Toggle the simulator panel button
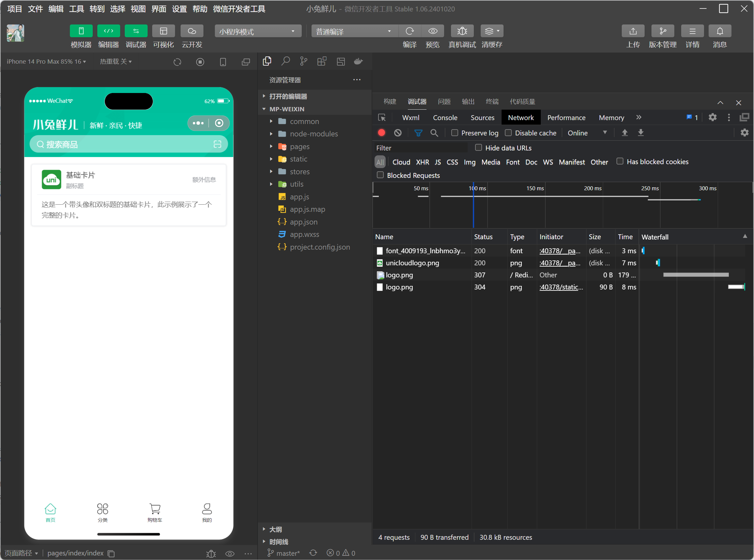754x560 pixels. tap(81, 31)
